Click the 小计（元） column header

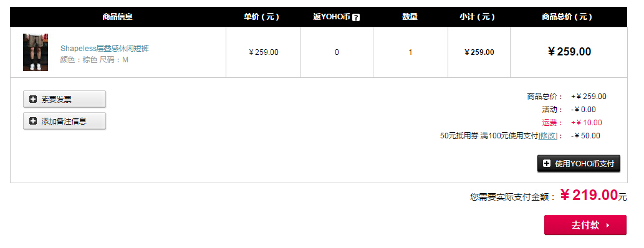coord(478,17)
